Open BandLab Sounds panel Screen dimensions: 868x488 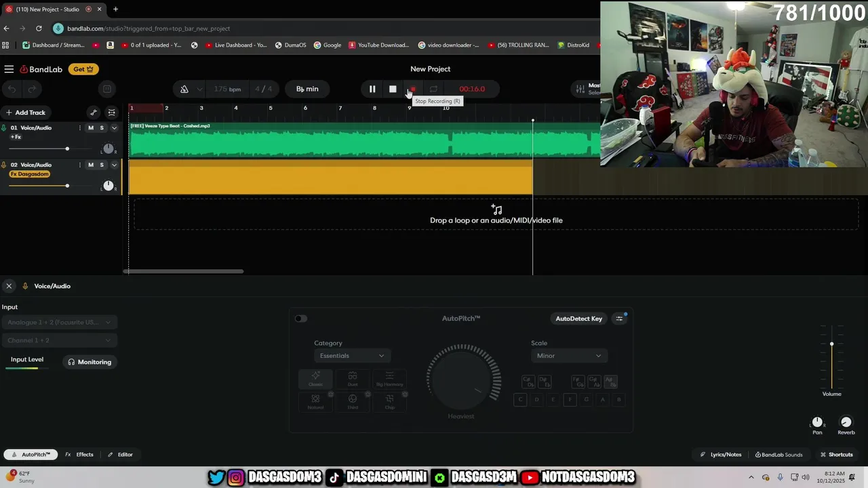[778, 455]
